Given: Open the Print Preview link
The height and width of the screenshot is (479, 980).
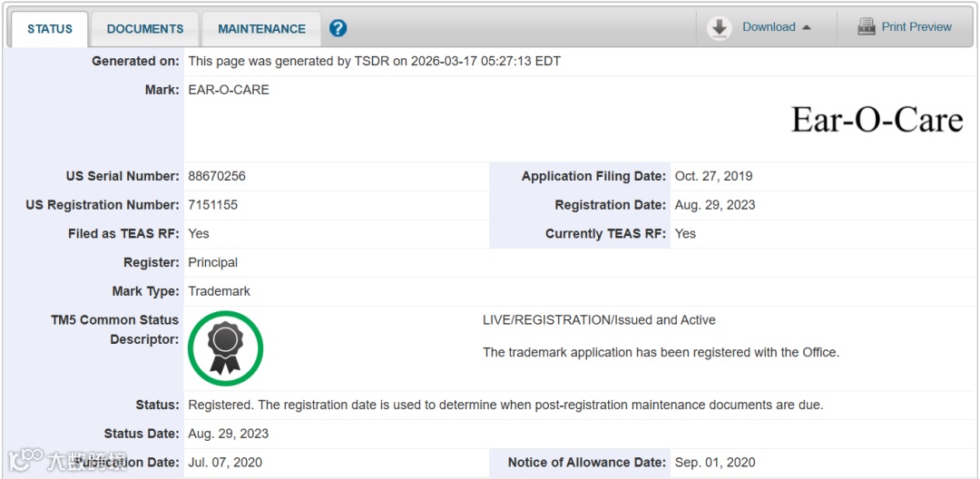Looking at the screenshot, I should click(916, 27).
